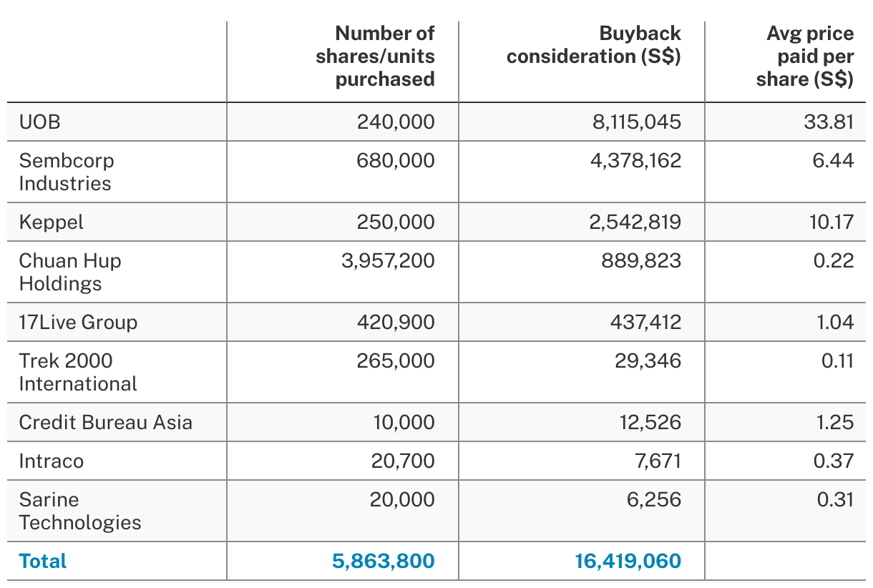Select the Chuan Hup Holdings cell
The width and height of the screenshot is (873, 588).
[x=70, y=272]
